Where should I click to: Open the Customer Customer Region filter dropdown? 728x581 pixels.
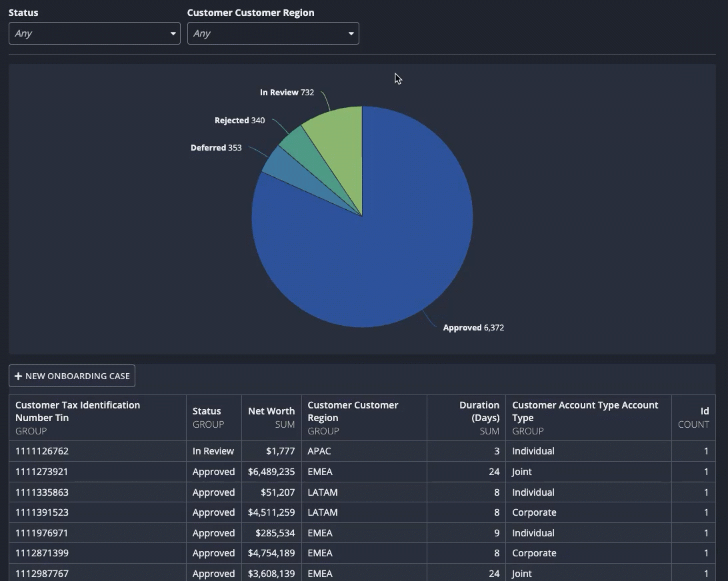[x=273, y=33]
